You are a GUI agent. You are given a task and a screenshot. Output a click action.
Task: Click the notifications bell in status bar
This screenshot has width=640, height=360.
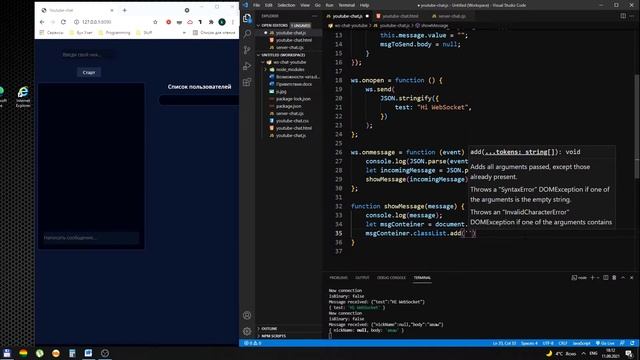[x=632, y=343]
